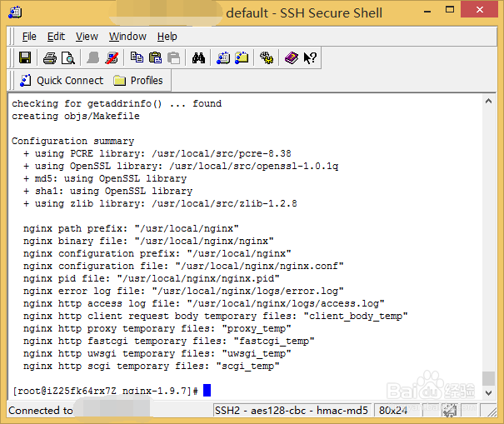Open New File Transfer Window icon

coord(242,57)
